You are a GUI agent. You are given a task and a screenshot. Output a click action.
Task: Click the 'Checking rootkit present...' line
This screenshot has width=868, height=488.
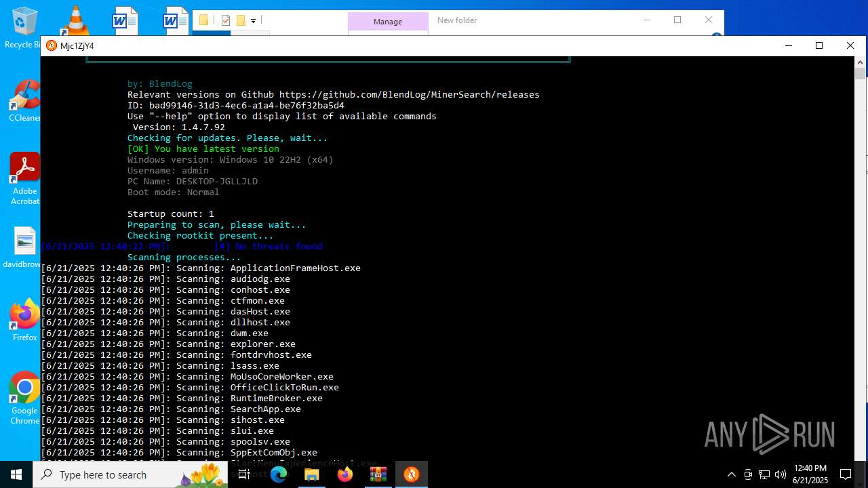(201, 236)
